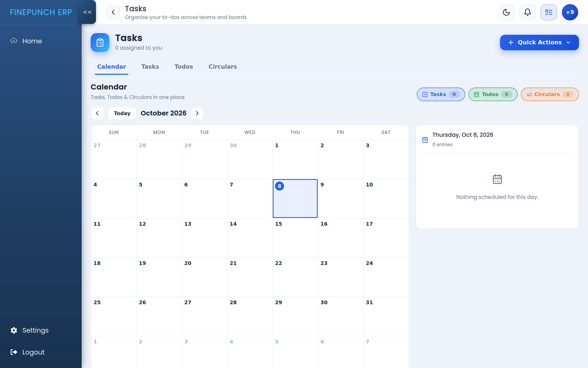Screen dimensions: 588x368
Task: Select October 30 calendar cell
Action: [341, 316]
